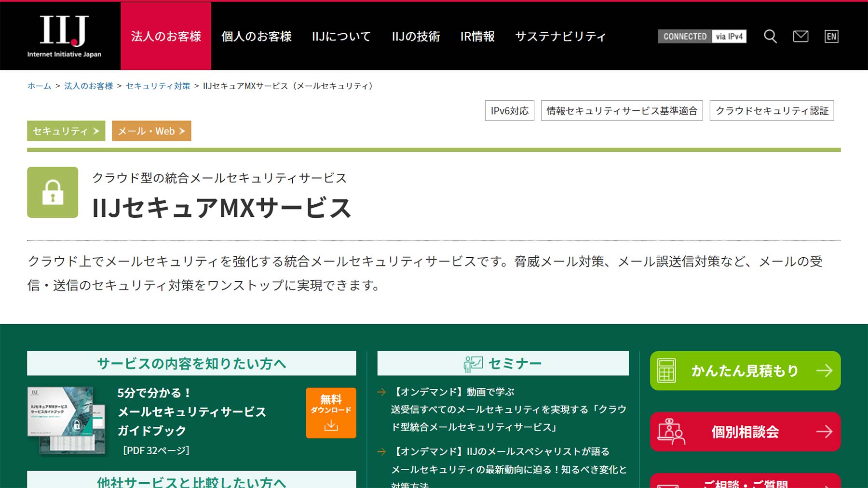Switch language with the EN icon
Viewport: 868px width, 488px height.
tap(831, 36)
